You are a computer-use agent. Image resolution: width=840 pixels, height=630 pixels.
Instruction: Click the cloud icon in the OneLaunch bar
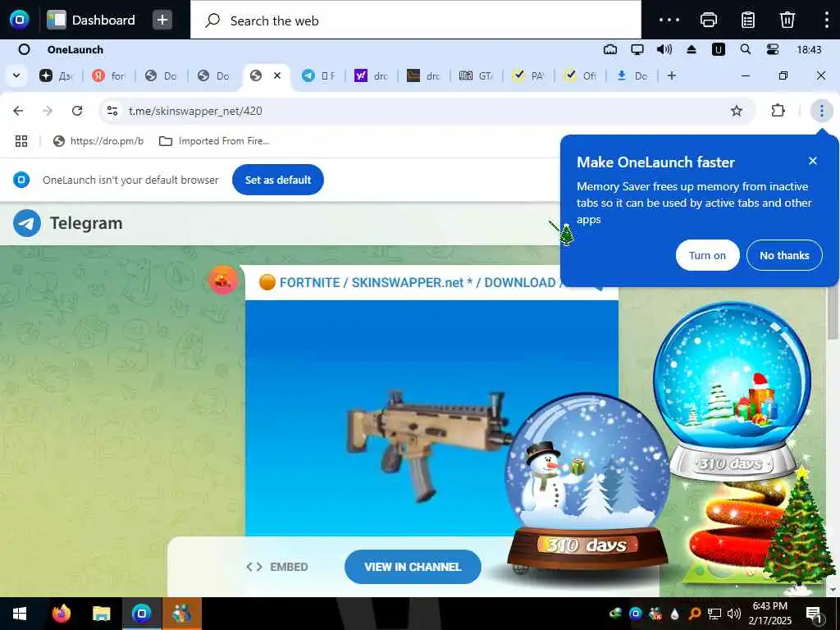pos(610,50)
